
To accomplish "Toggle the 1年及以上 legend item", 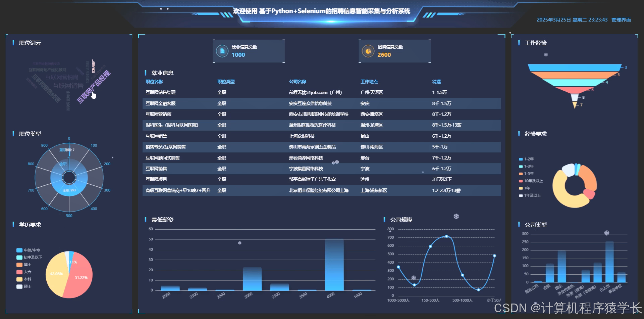I will pos(530,195).
